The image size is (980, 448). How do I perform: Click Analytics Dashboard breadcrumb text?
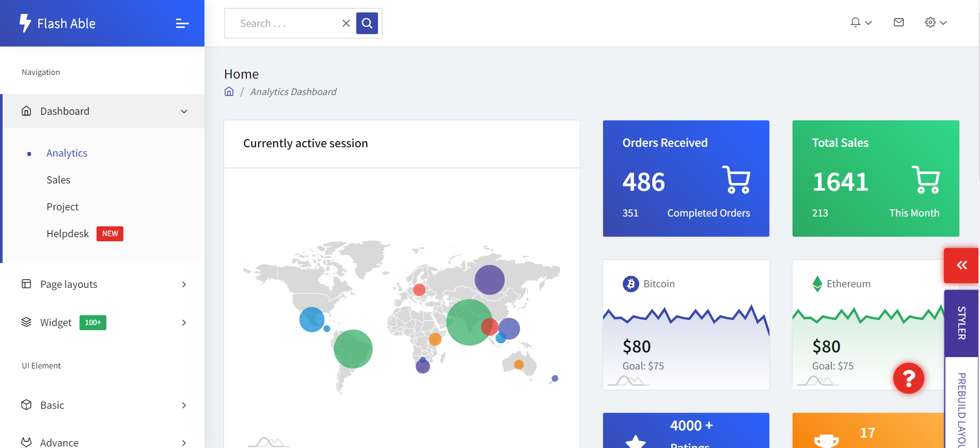click(x=293, y=92)
